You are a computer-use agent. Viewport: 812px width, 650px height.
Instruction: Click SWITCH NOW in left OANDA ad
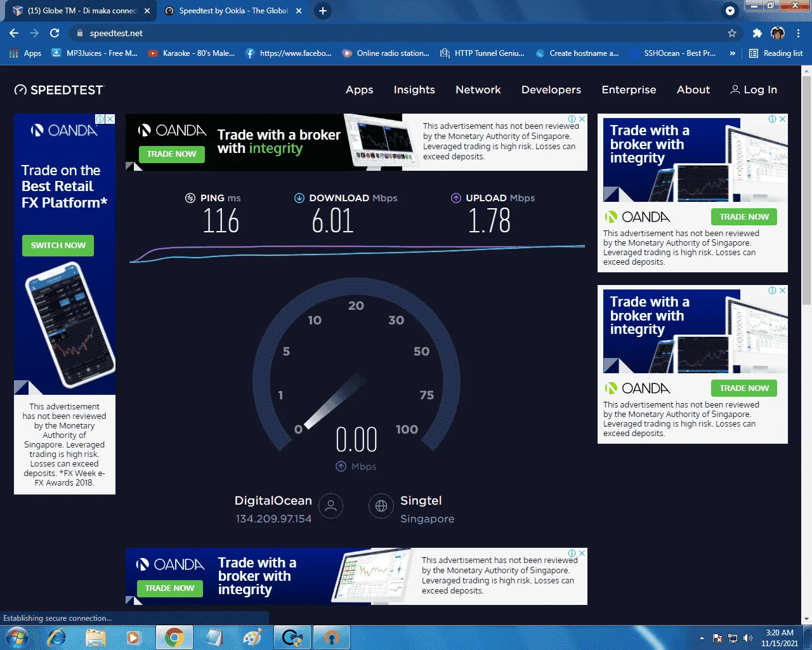tap(58, 246)
